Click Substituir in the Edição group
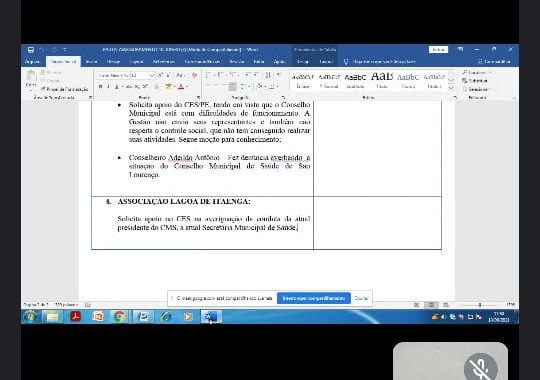 coord(475,81)
